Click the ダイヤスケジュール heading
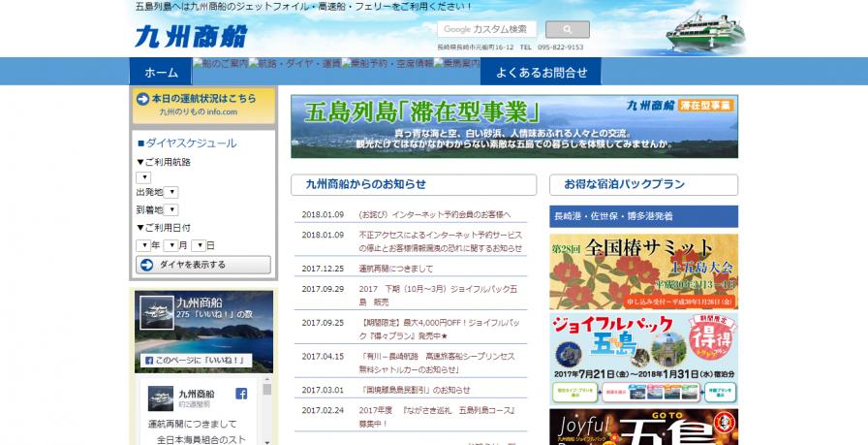The height and width of the screenshot is (445, 868). coord(187,143)
